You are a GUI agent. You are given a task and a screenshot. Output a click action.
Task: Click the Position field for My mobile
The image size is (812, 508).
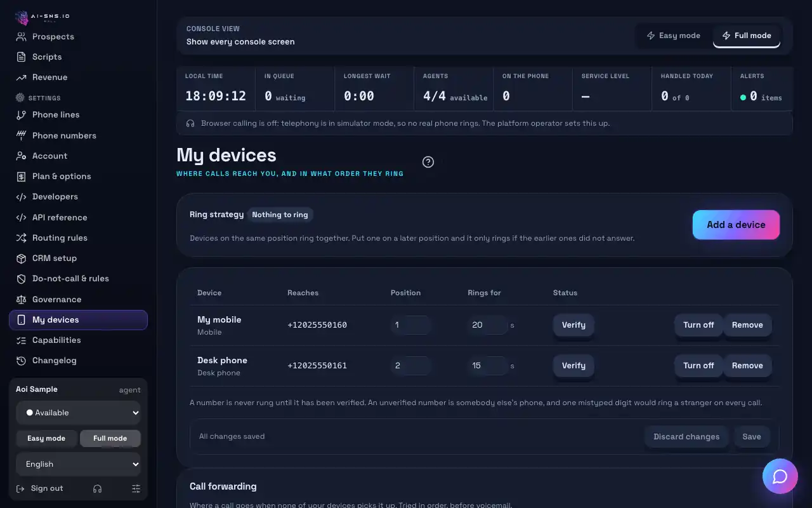click(410, 324)
